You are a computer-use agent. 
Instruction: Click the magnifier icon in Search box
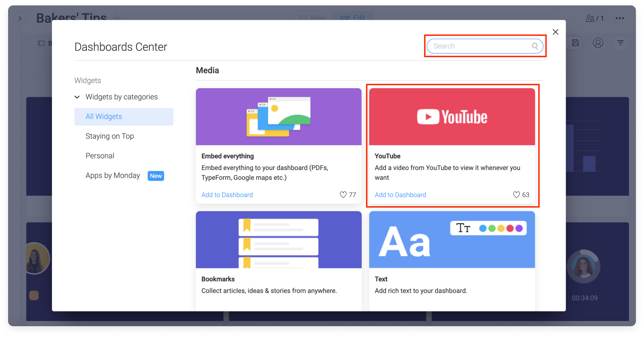pos(535,46)
